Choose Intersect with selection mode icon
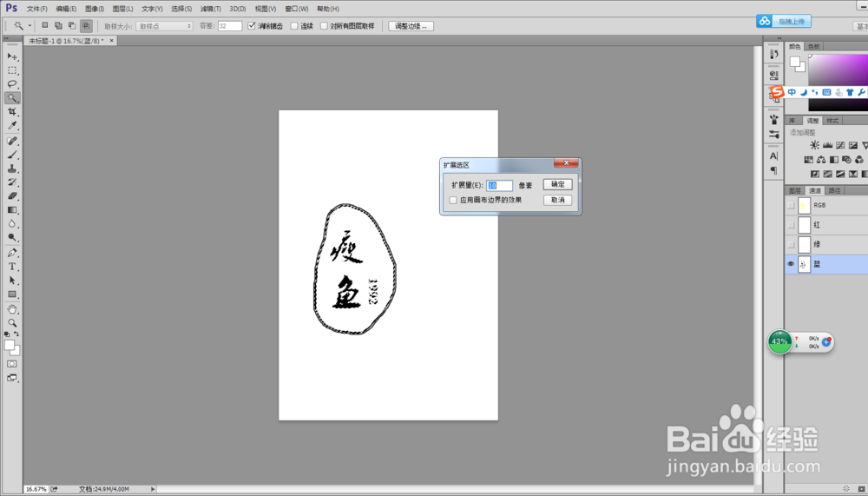 (86, 25)
